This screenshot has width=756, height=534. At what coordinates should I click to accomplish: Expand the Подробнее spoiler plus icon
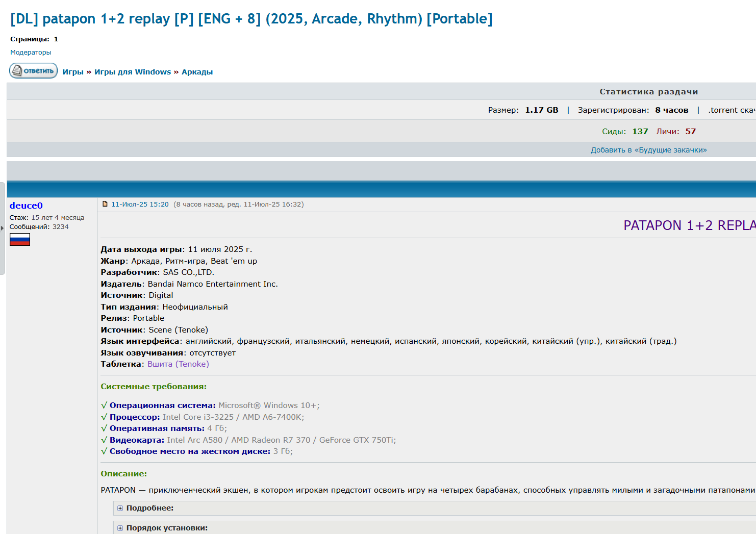(x=120, y=508)
